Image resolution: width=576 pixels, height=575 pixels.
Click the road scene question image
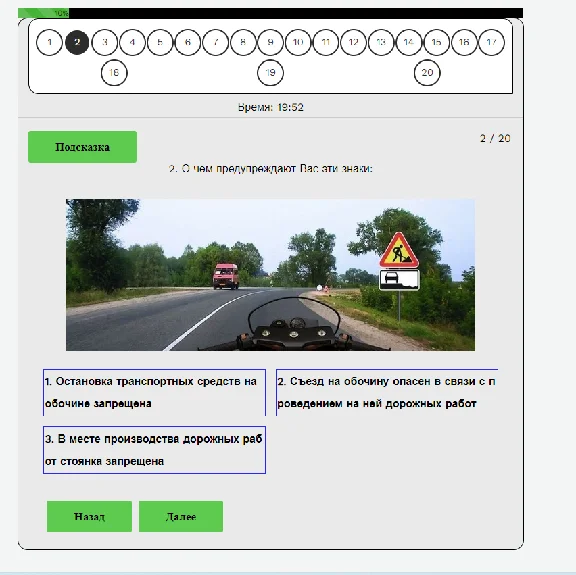[270, 275]
